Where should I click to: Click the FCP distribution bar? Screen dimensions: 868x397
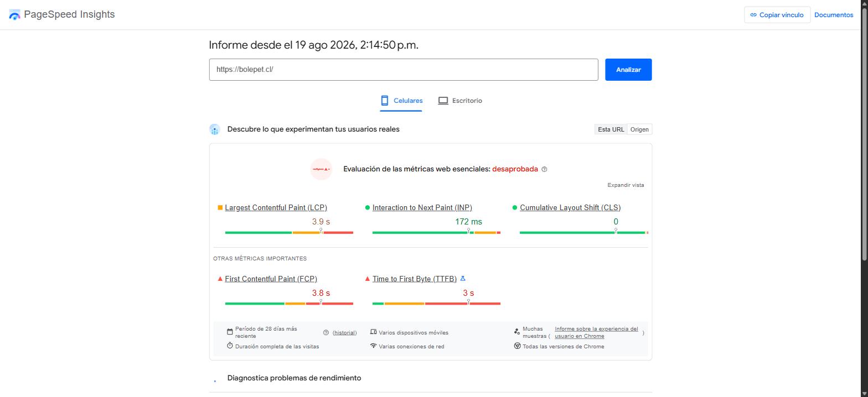coord(289,304)
